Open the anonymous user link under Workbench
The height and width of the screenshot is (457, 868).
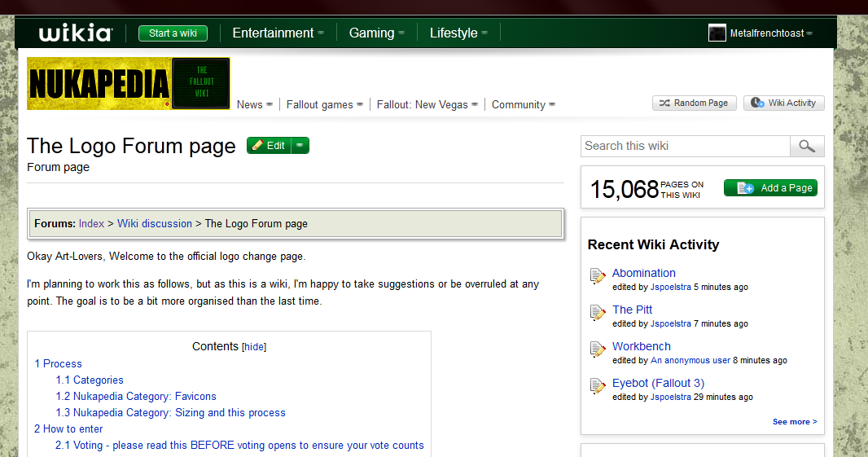click(x=690, y=360)
